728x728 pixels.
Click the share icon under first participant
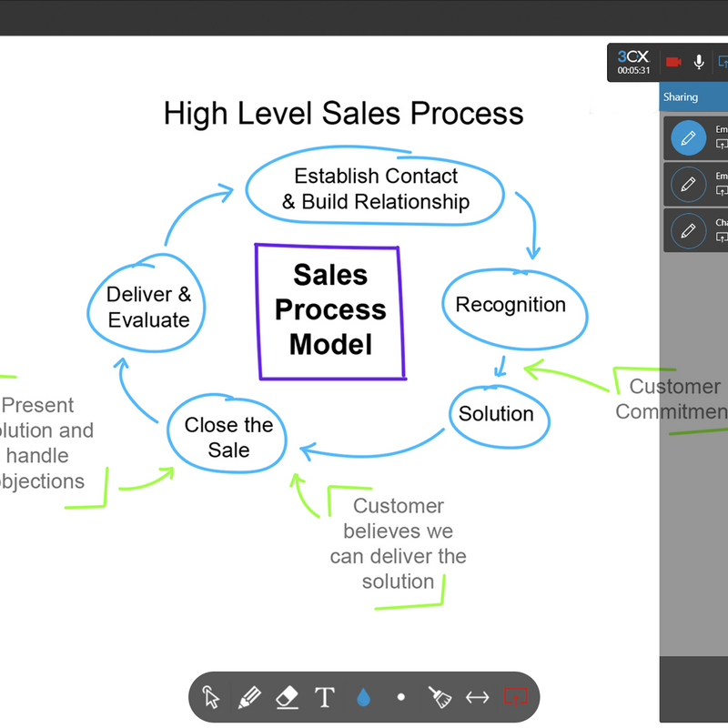723,146
